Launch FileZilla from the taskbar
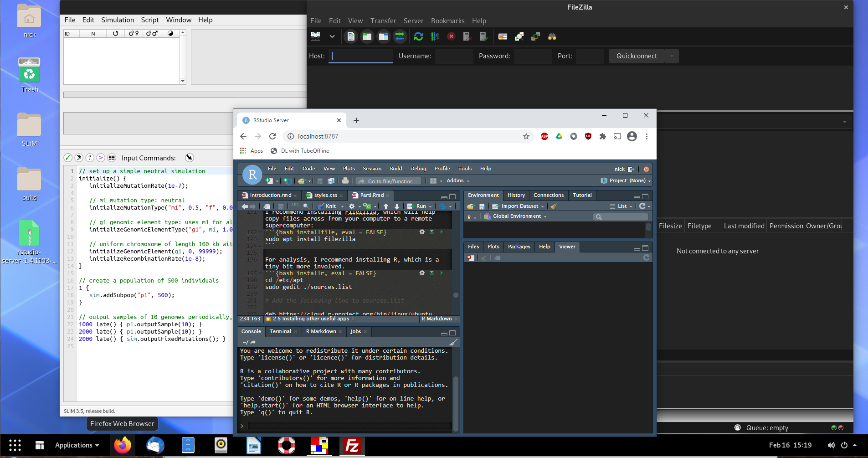868x458 pixels. tap(352, 445)
